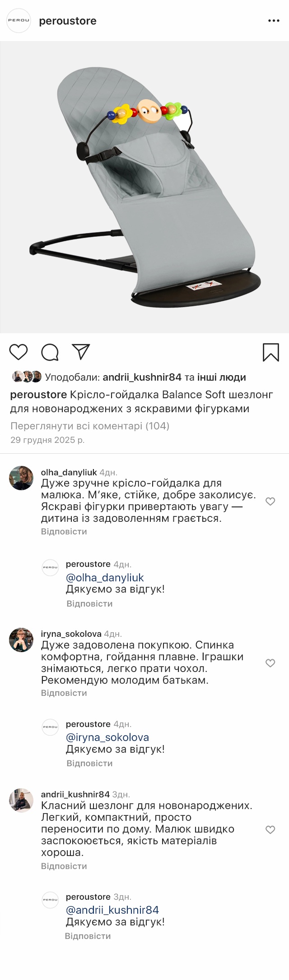Like olha_danyliuk's comment
Screen dimensions: 289x980
270,501
